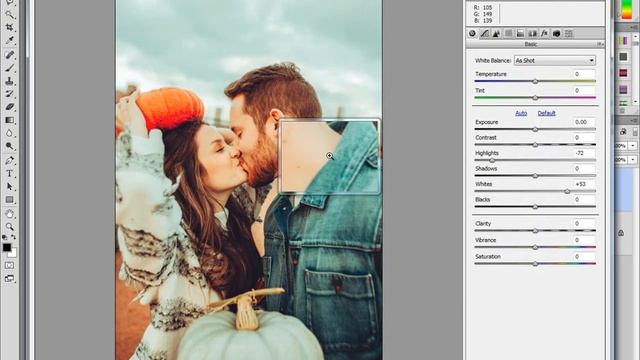Click the Tint slider handle
Screen dimensions: 640x360
click(x=535, y=98)
